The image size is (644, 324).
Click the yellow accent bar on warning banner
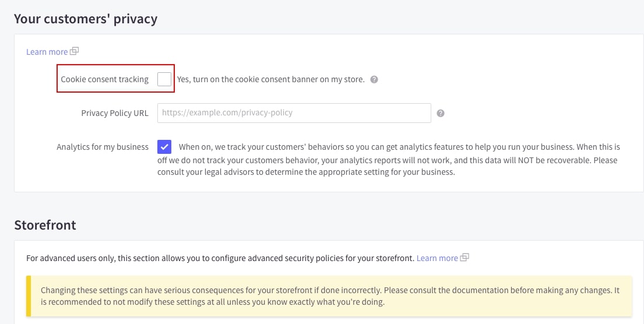29,296
